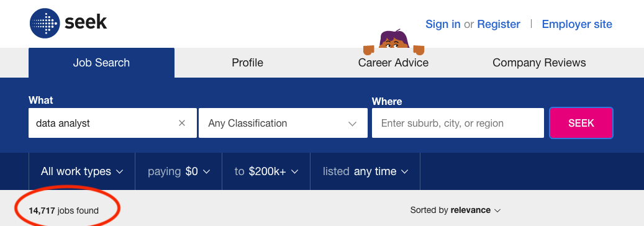The image size is (644, 226).
Task: Expand the All work types filter
Action: click(82, 171)
